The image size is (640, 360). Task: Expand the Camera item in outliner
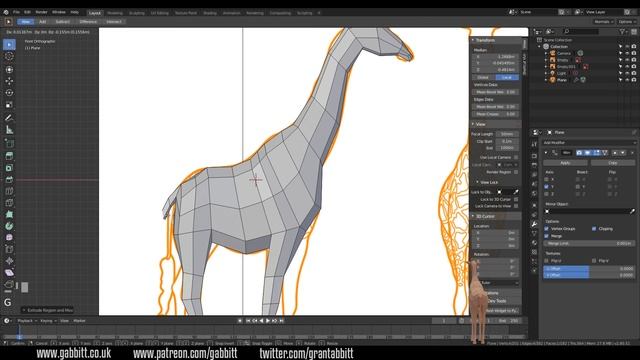tap(546, 53)
